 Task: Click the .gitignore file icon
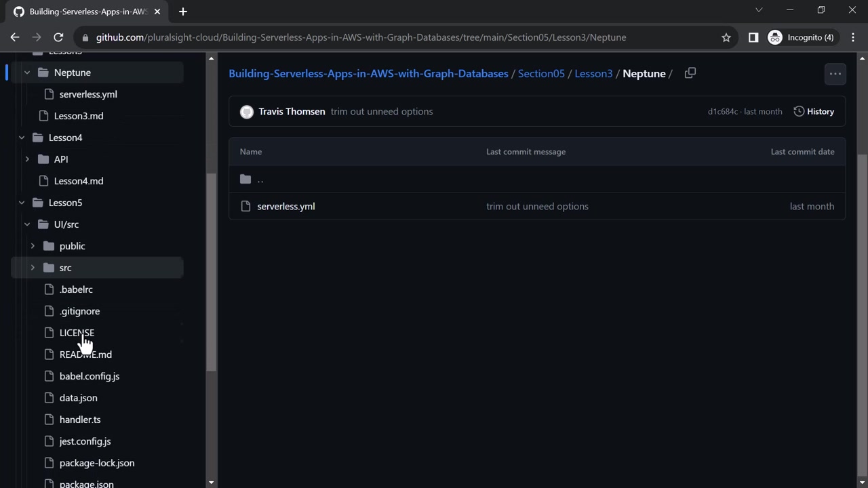49,311
